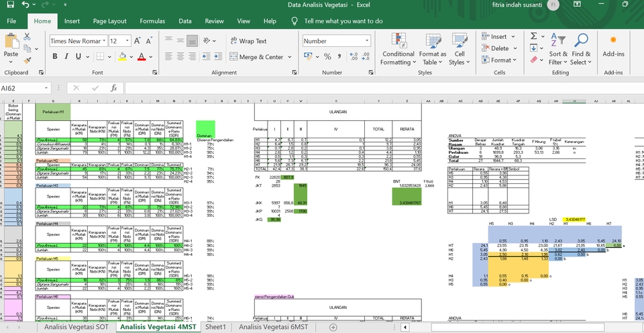The width and height of the screenshot is (644, 333).
Task: Open the font size dropdown
Action: coord(127,41)
